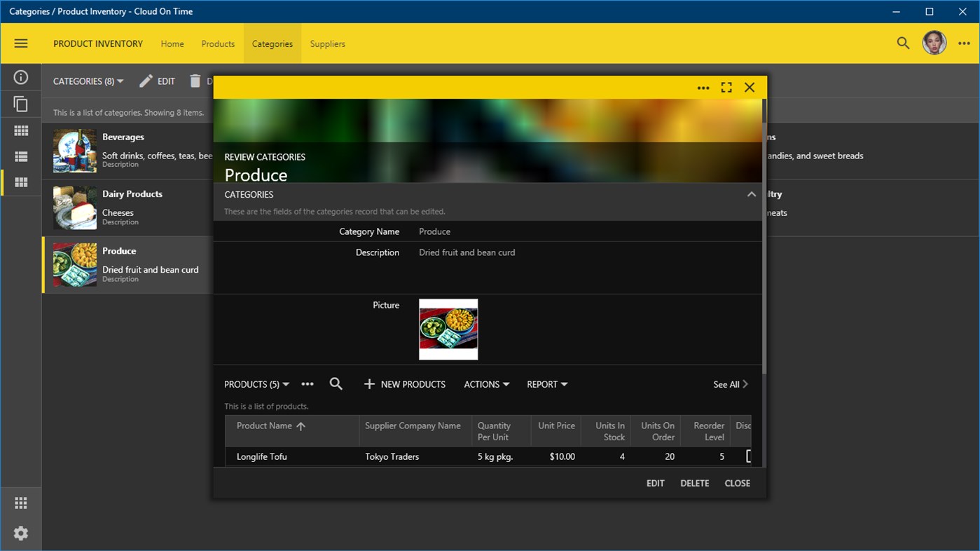Viewport: 980px width, 551px height.
Task: Switch to the Suppliers tab
Action: click(327, 43)
